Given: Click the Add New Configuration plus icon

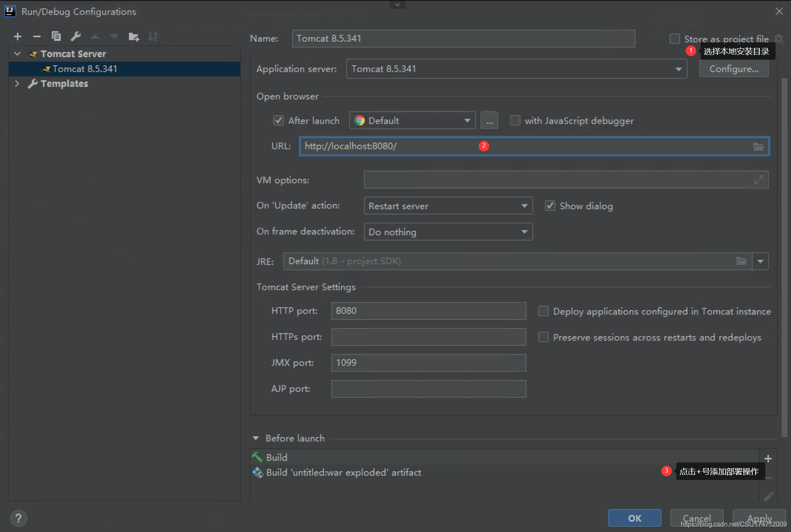Looking at the screenshot, I should tap(17, 37).
